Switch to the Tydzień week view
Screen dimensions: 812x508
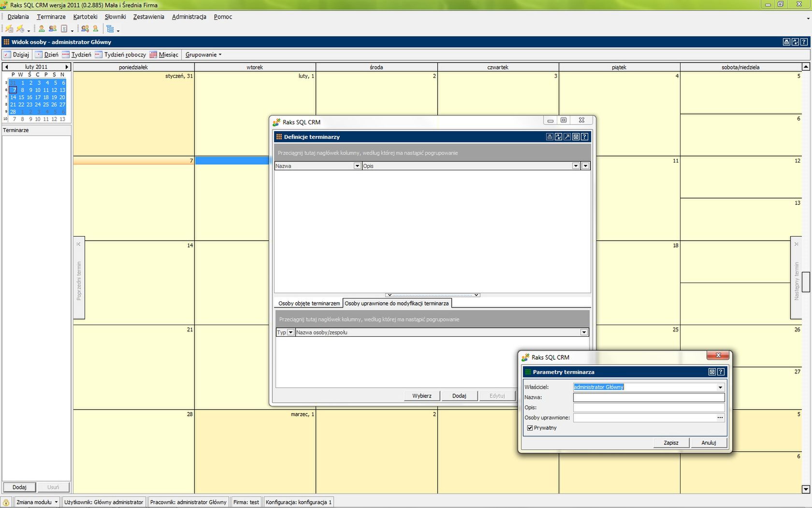click(76, 55)
